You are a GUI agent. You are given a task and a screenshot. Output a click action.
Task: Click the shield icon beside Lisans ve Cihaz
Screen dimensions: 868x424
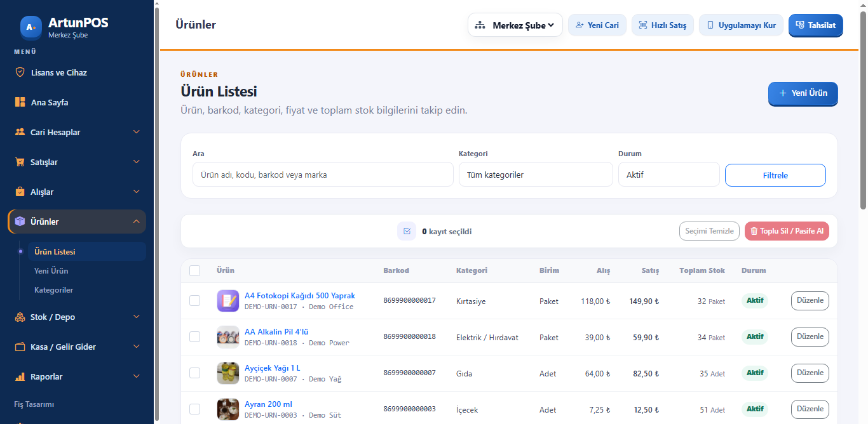[20, 72]
